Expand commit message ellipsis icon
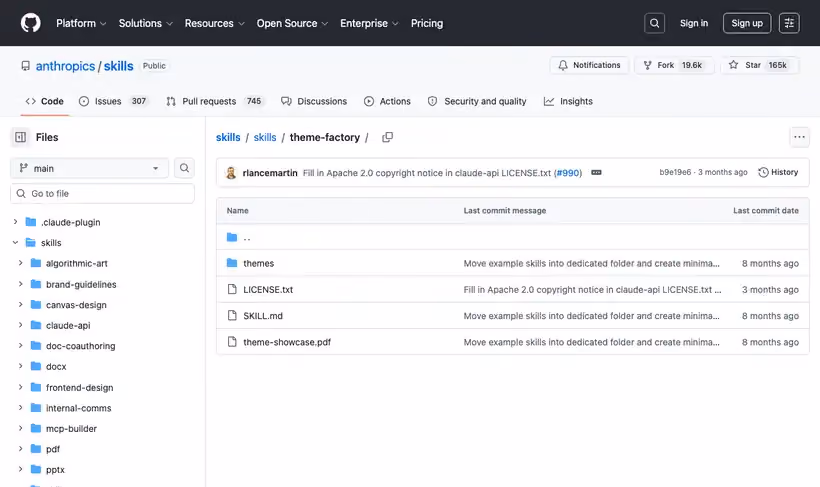Screen dimensions: 820x487 click(596, 173)
